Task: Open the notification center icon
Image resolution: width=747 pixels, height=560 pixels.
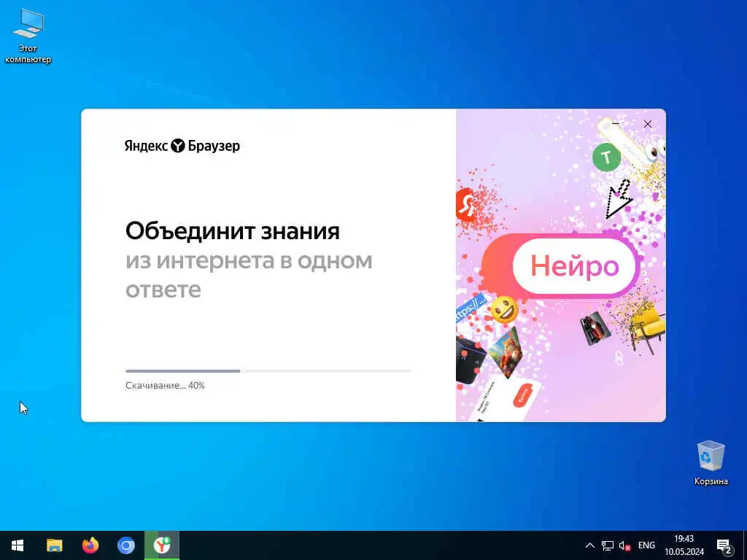Action: click(x=724, y=546)
